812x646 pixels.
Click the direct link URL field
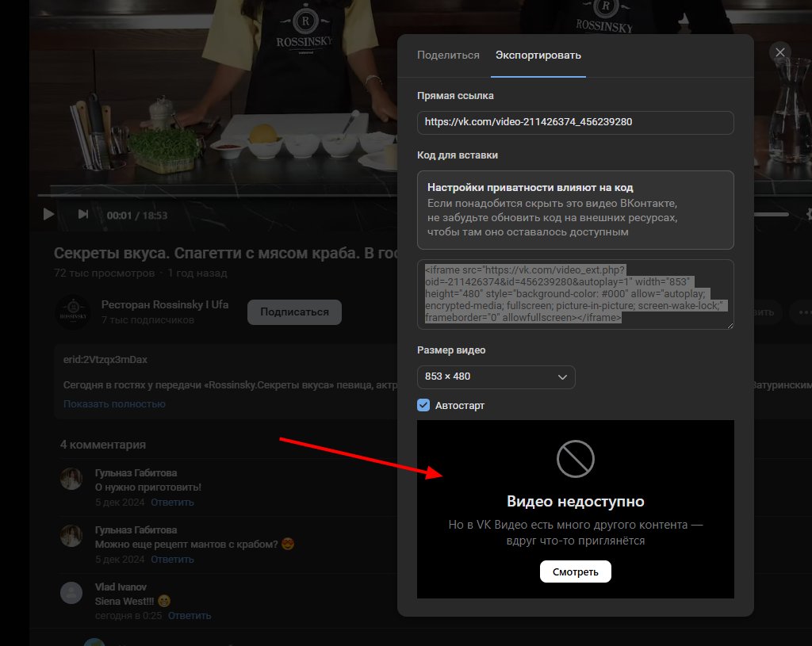tap(575, 123)
